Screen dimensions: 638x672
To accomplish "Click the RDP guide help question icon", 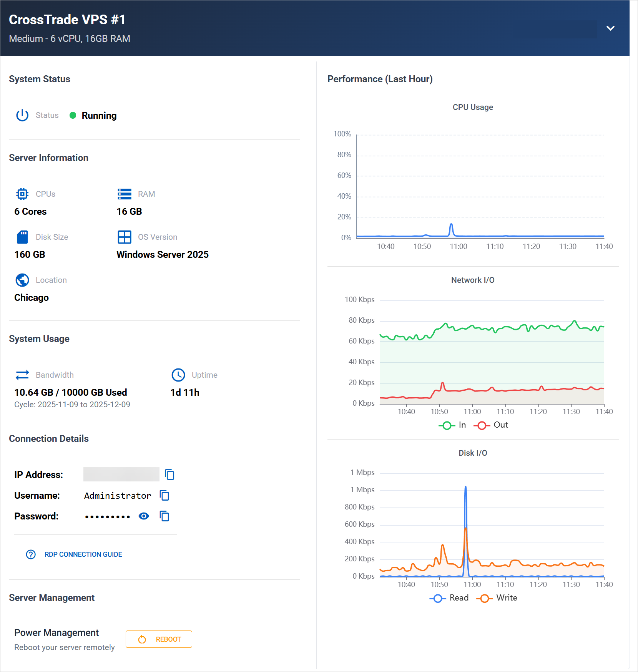I will tap(31, 554).
